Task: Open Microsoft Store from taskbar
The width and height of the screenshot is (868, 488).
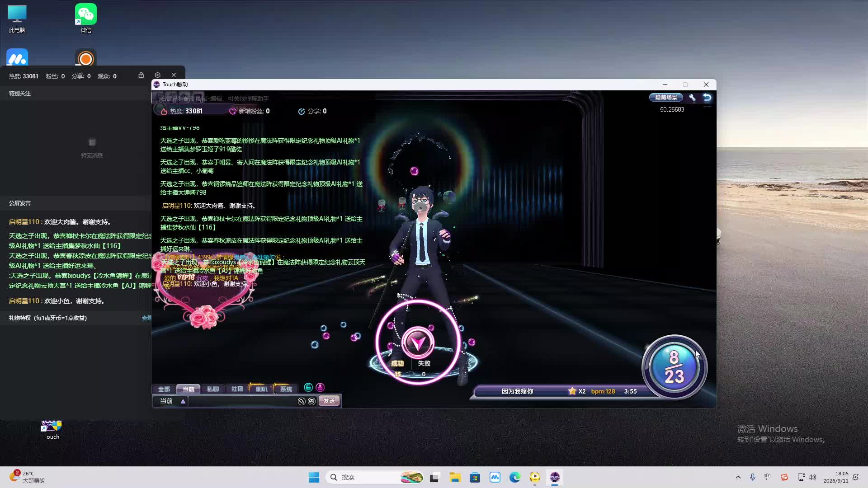Action: point(475,477)
